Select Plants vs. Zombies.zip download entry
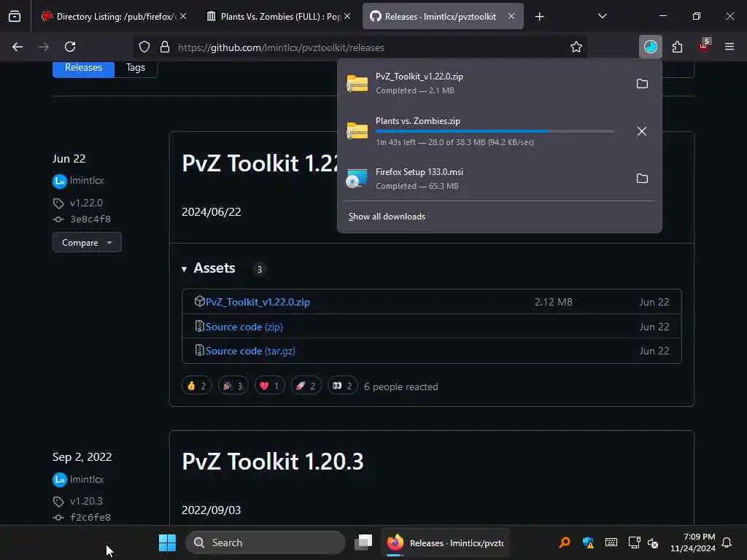 coord(484,131)
